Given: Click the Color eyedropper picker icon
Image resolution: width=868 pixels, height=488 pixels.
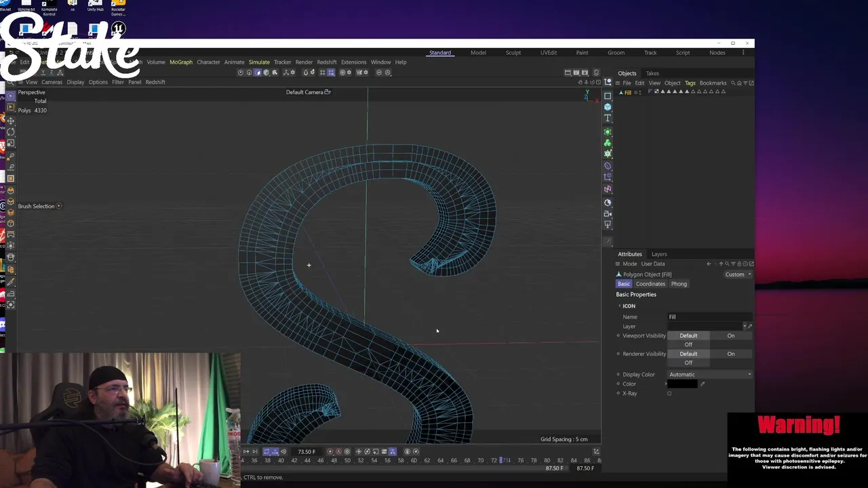Looking at the screenshot, I should point(703,384).
